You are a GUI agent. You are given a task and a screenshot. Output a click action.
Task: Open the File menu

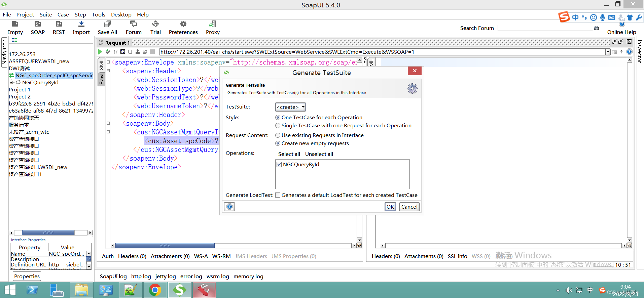tap(7, 14)
